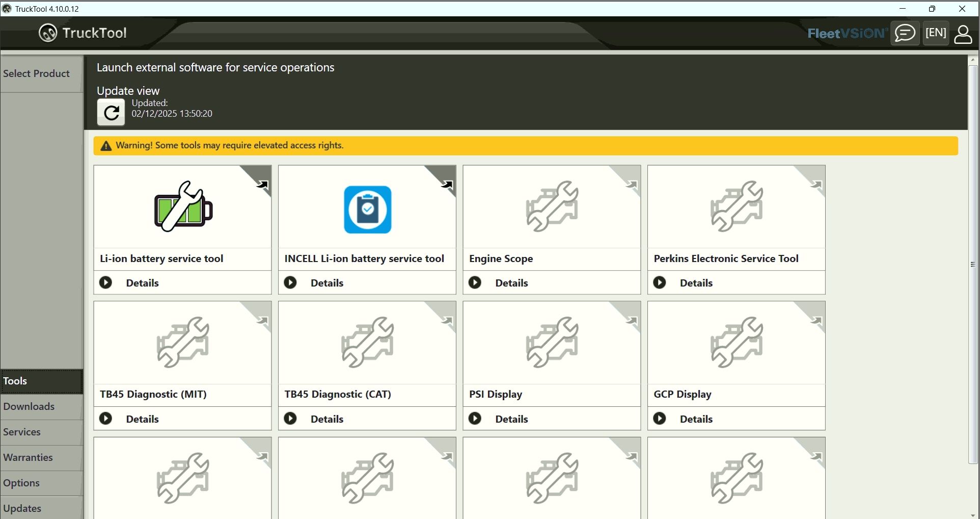Click the Update view refresh button
The height and width of the screenshot is (519, 980).
(x=110, y=112)
